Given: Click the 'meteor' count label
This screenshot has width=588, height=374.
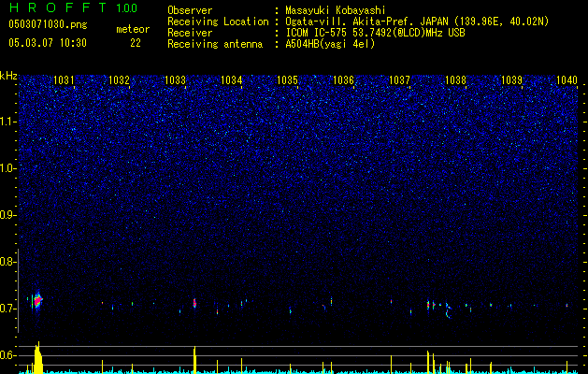Looking at the screenshot, I should (133, 29).
